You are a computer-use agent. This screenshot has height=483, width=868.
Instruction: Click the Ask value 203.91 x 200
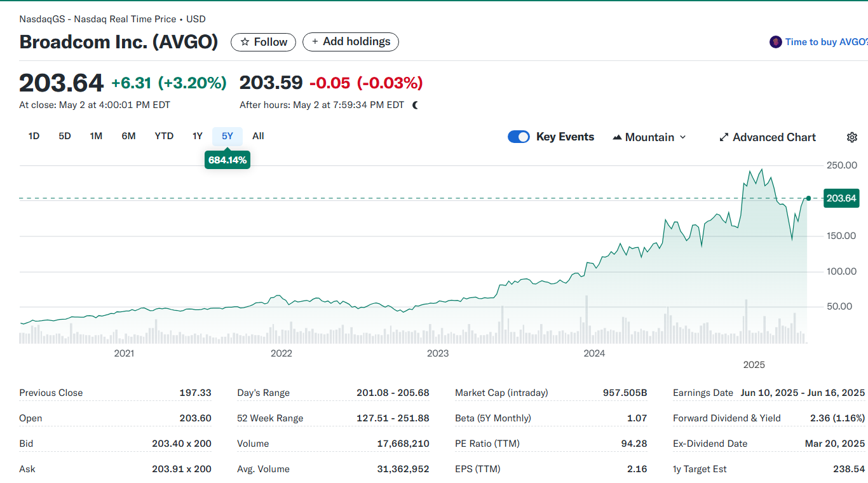tap(182, 469)
